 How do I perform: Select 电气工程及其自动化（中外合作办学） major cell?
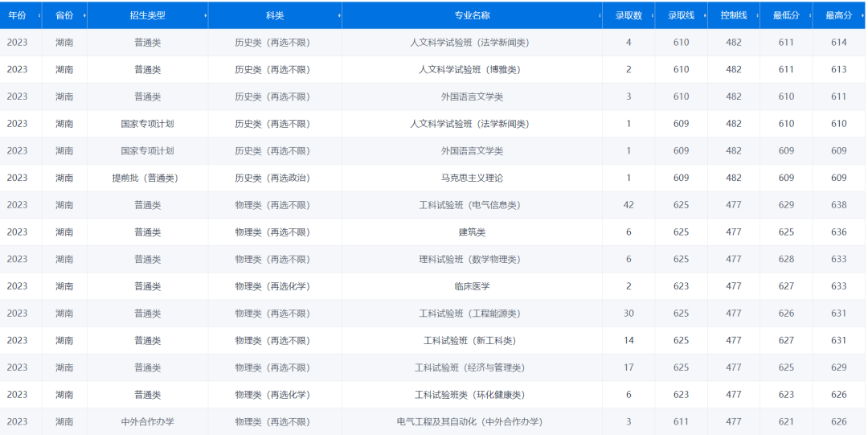pos(472,422)
